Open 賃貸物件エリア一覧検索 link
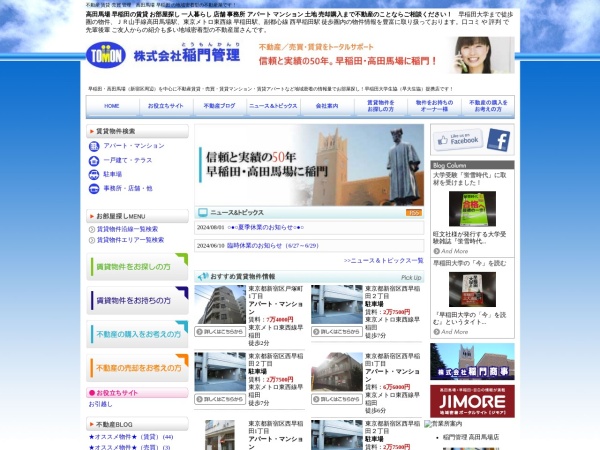Viewport: 600px width, 450px height. tap(130, 240)
